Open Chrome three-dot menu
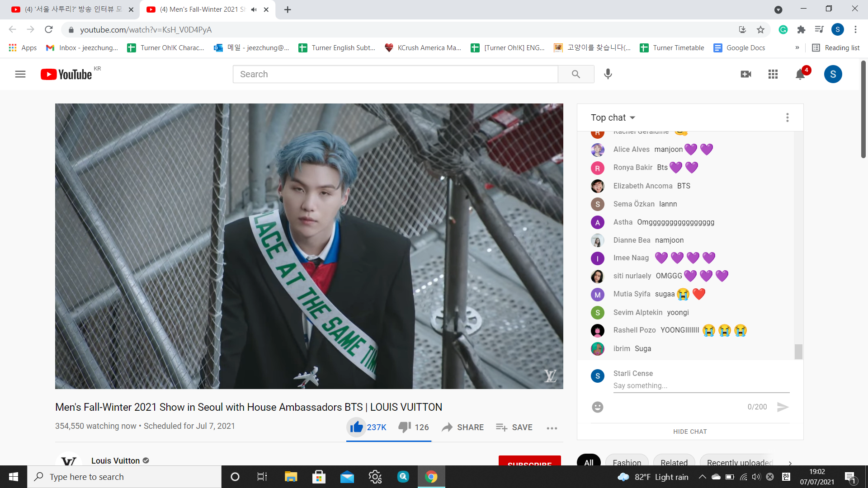This screenshot has height=488, width=868. (855, 29)
